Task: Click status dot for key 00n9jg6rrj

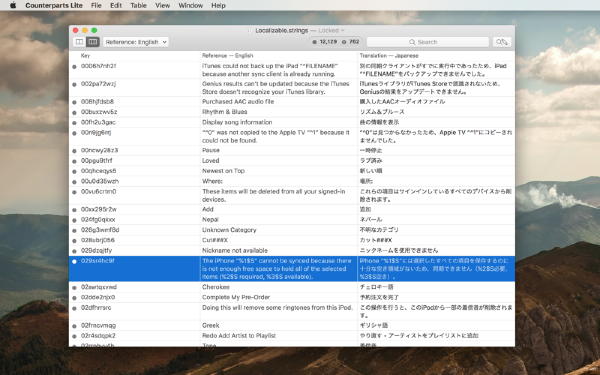Action: click(74, 133)
